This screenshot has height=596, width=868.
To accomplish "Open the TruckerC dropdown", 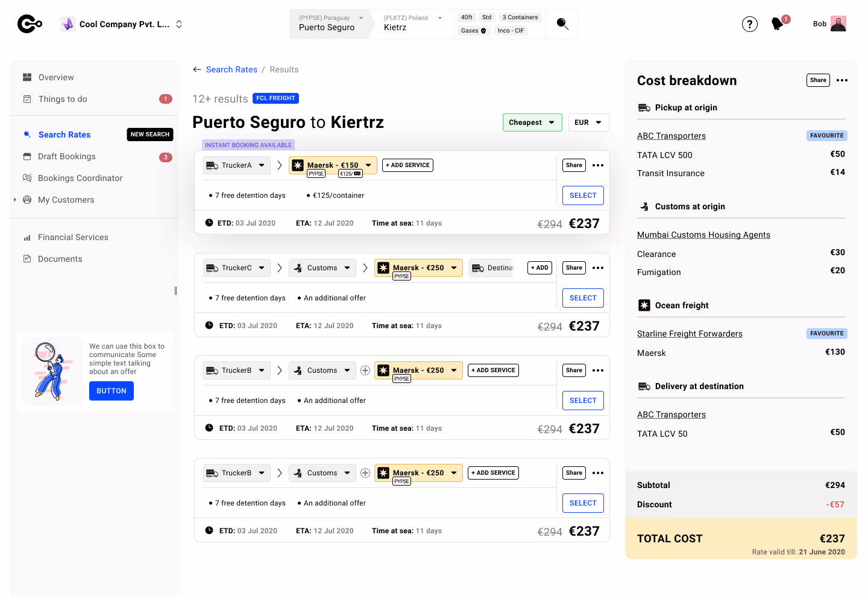I will 236,268.
